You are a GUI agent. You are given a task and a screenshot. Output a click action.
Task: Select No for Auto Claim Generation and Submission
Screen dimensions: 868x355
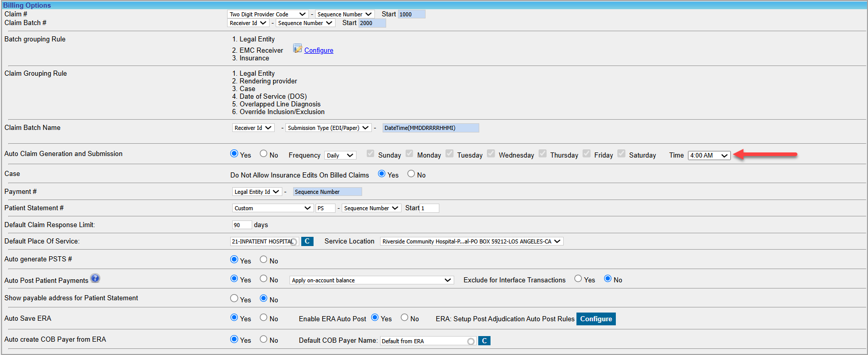point(263,153)
